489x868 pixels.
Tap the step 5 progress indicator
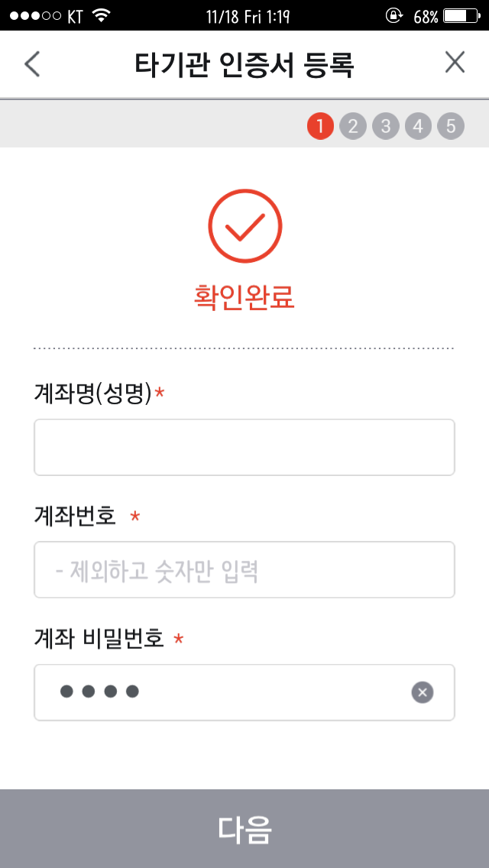451,126
